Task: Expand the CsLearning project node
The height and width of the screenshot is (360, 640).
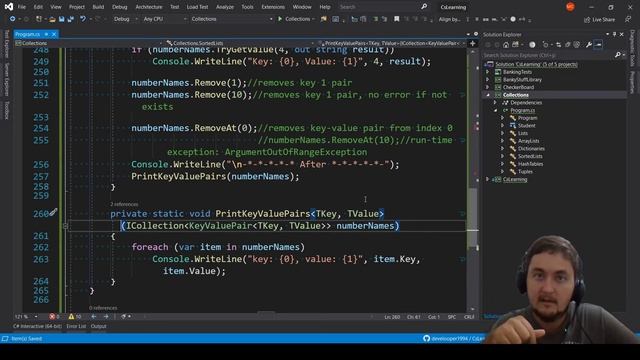Action: coord(488,179)
